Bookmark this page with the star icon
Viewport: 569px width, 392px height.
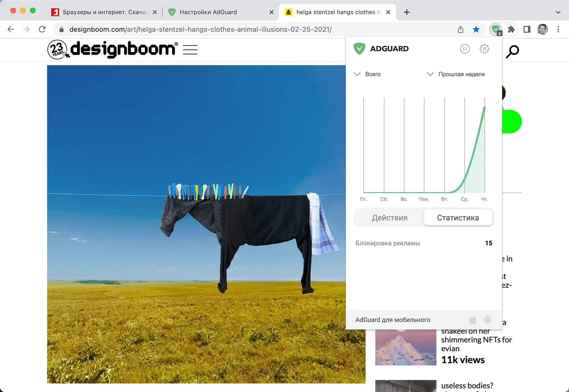(476, 29)
